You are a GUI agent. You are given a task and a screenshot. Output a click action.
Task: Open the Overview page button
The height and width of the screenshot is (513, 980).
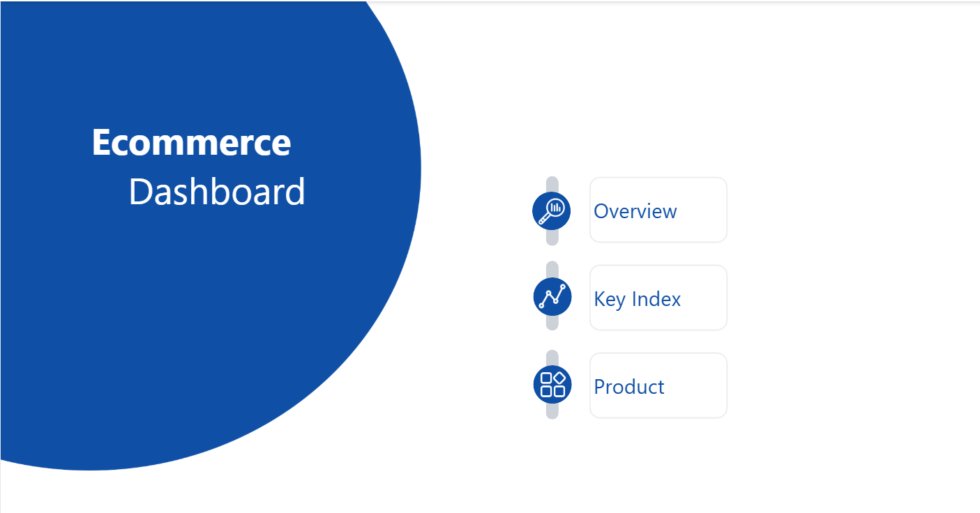(x=658, y=210)
